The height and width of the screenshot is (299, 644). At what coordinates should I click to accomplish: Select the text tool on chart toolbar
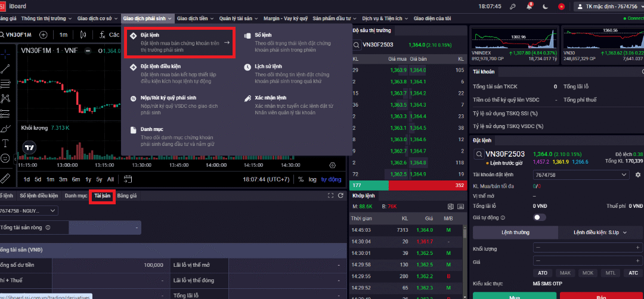tap(5, 143)
